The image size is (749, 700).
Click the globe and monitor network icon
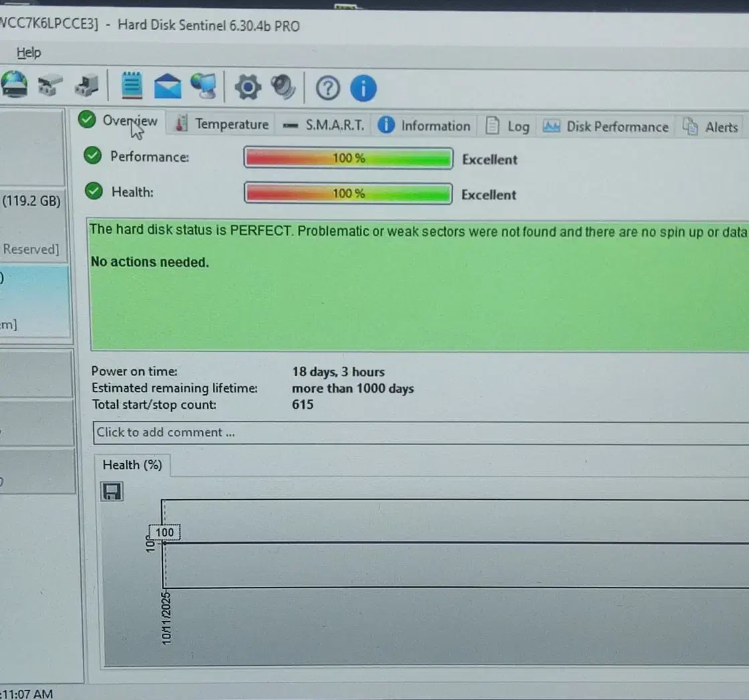click(x=204, y=86)
